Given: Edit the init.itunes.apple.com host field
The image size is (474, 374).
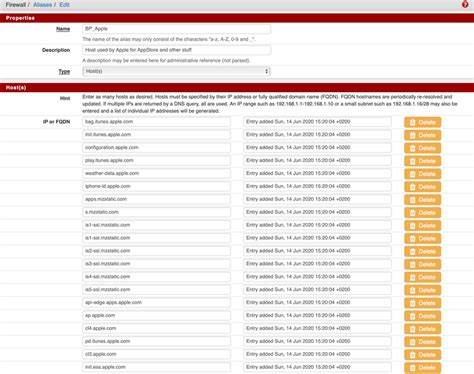Looking at the screenshot, I should (x=156, y=135).
